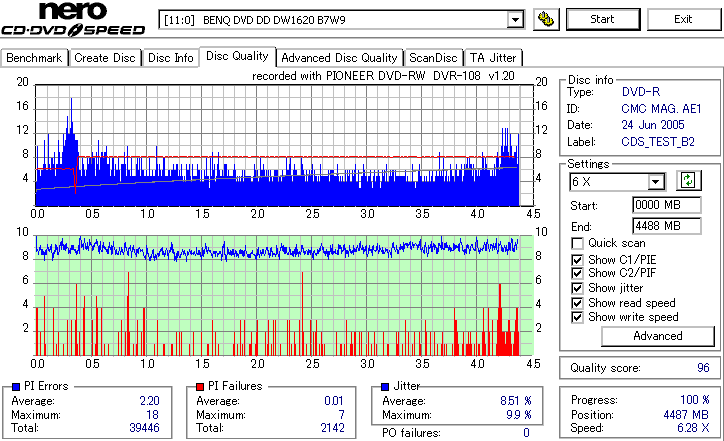Open the TA Jitter tab
This screenshot has width=724, height=441.
493,58
